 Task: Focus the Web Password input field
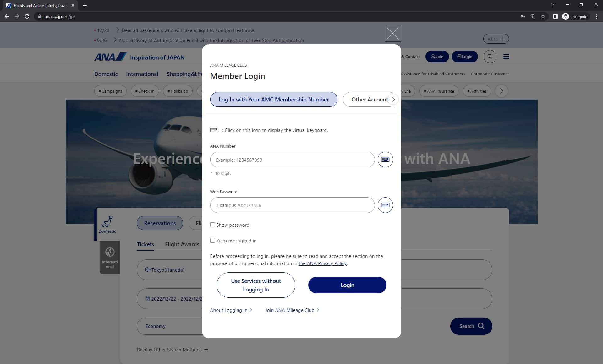coord(292,205)
